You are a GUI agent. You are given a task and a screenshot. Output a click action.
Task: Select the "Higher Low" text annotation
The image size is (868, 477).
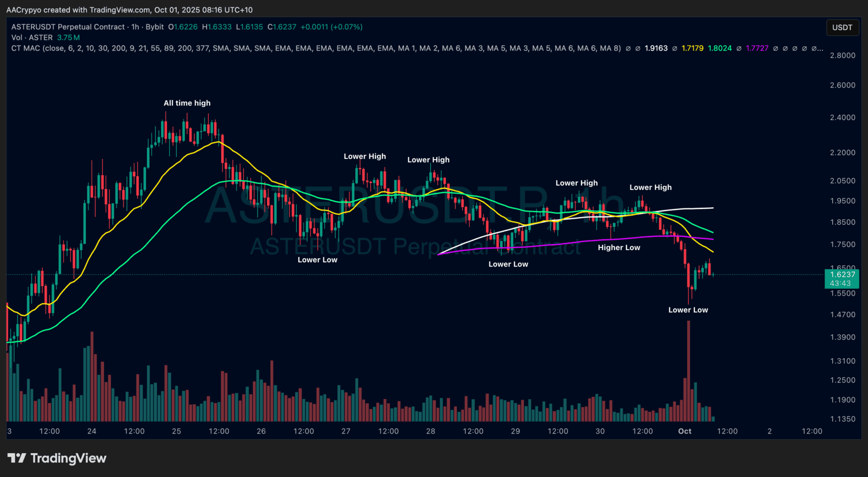coord(619,247)
